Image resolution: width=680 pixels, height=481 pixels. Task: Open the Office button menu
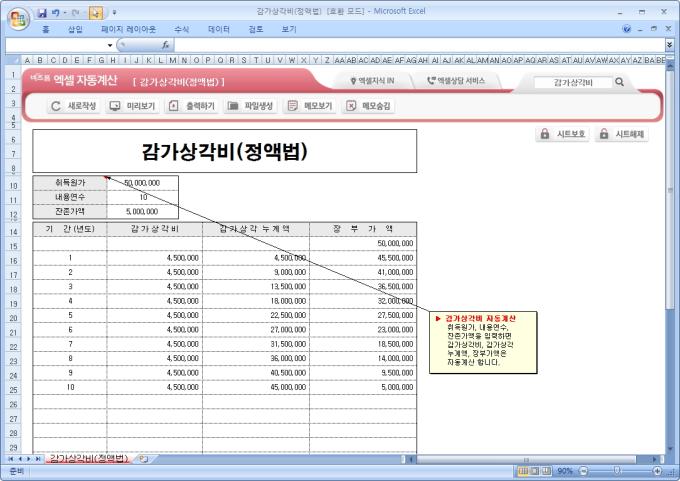point(18,19)
